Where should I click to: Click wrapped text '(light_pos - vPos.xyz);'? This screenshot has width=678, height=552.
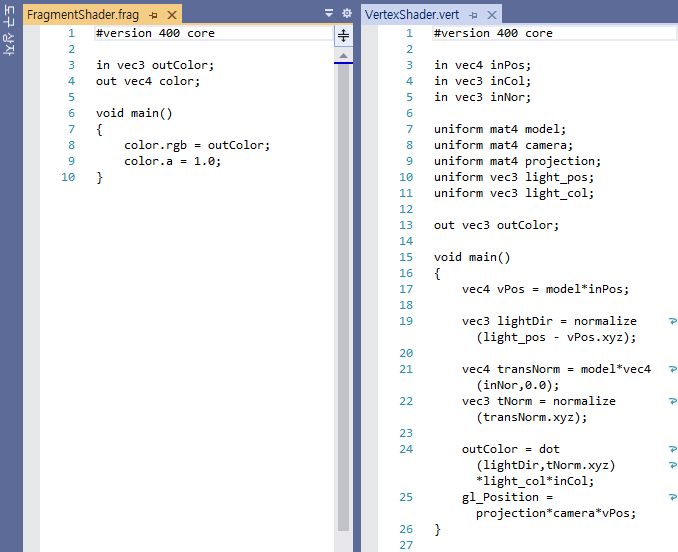click(556, 337)
